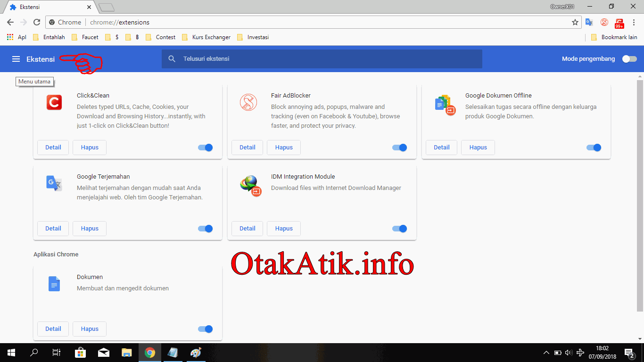
Task: Open Click&Clean toolbar icon with 99+ badge
Action: (619, 23)
